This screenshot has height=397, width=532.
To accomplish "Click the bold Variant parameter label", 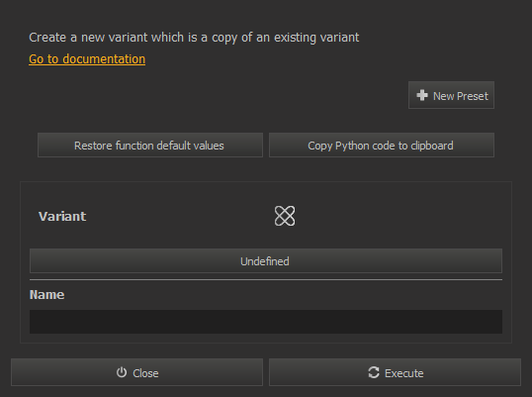I will point(62,217).
